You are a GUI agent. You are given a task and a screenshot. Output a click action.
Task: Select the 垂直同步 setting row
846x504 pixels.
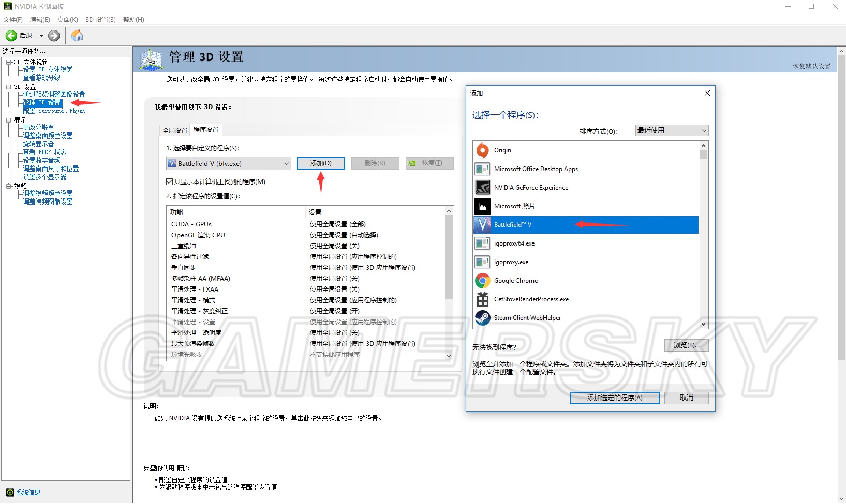click(306, 268)
